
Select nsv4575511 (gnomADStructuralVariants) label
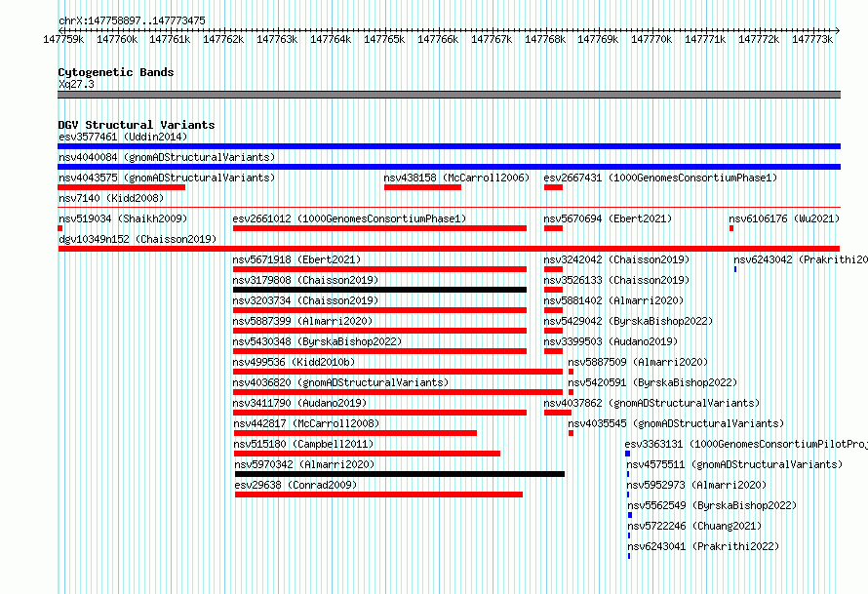coord(734,464)
